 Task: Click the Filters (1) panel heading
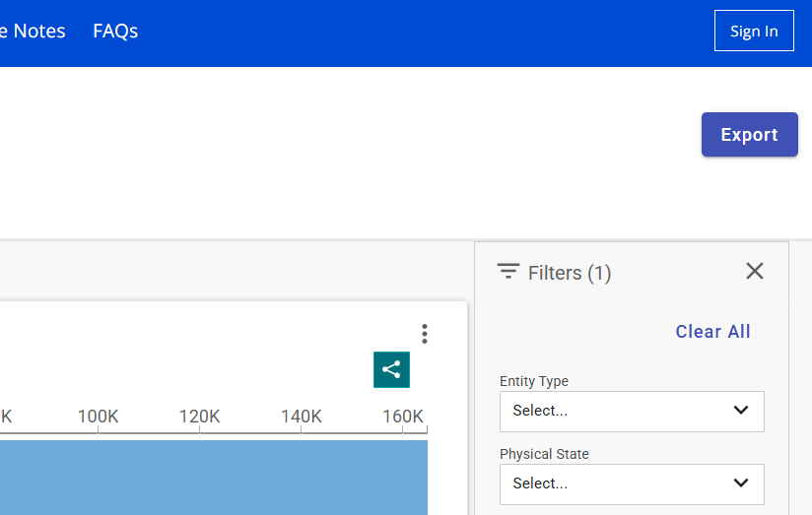[570, 273]
